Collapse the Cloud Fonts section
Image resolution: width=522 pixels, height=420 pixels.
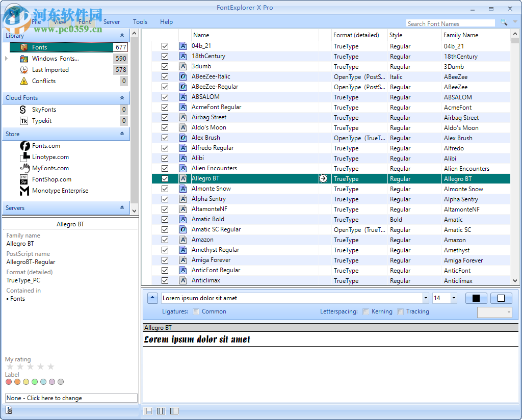tap(122, 98)
